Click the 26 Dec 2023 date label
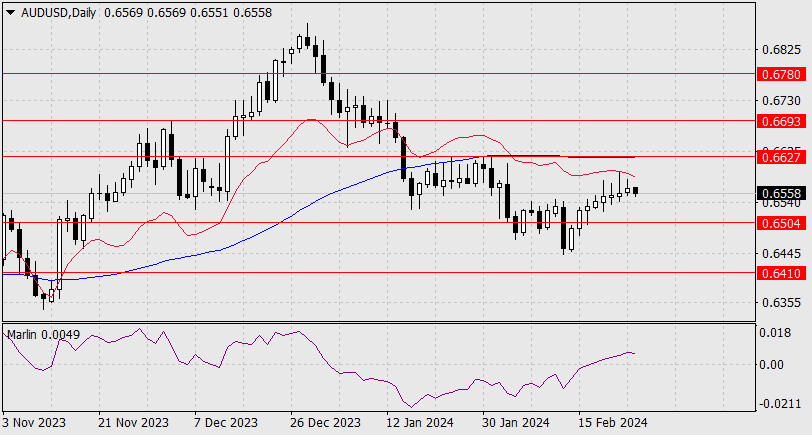812x435 pixels. pos(325,423)
